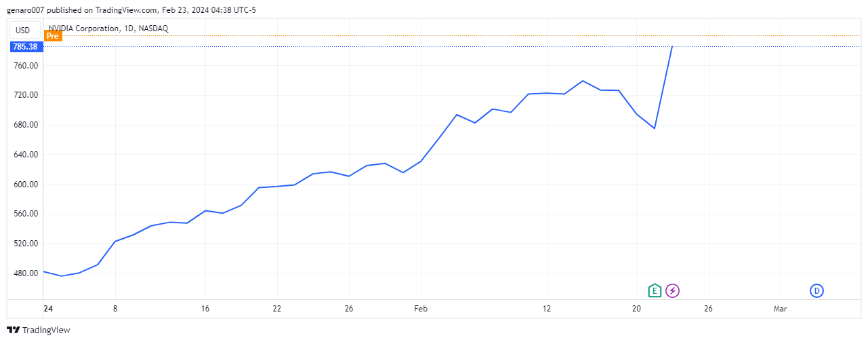Click the orange Pre market label
The height and width of the screenshot is (342, 868).
(53, 36)
